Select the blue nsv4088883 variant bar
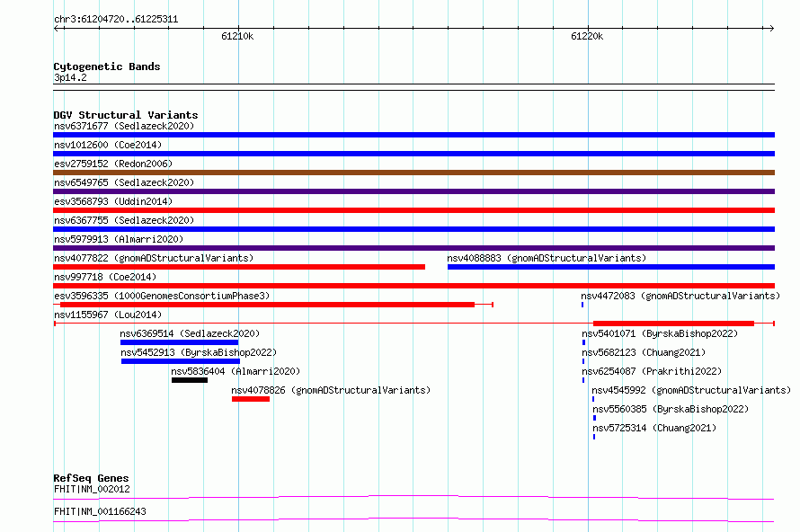The height and width of the screenshot is (532, 800). (610, 267)
